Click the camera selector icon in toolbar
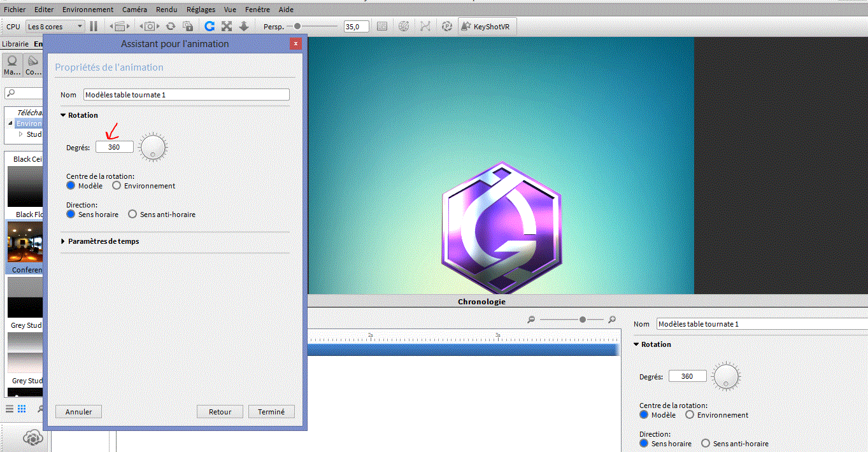 coord(149,26)
